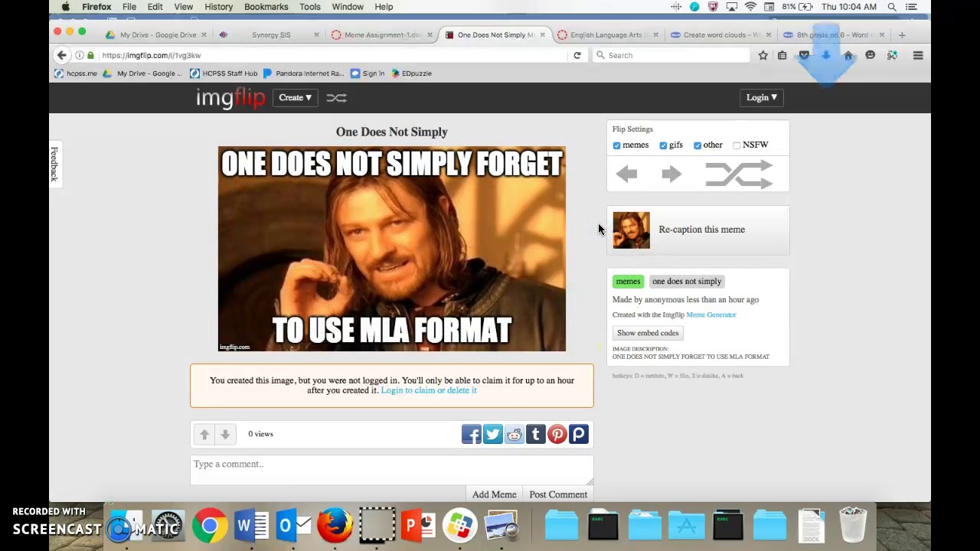980x551 pixels.
Task: Open PowerPoint from the Dock
Action: 418,527
